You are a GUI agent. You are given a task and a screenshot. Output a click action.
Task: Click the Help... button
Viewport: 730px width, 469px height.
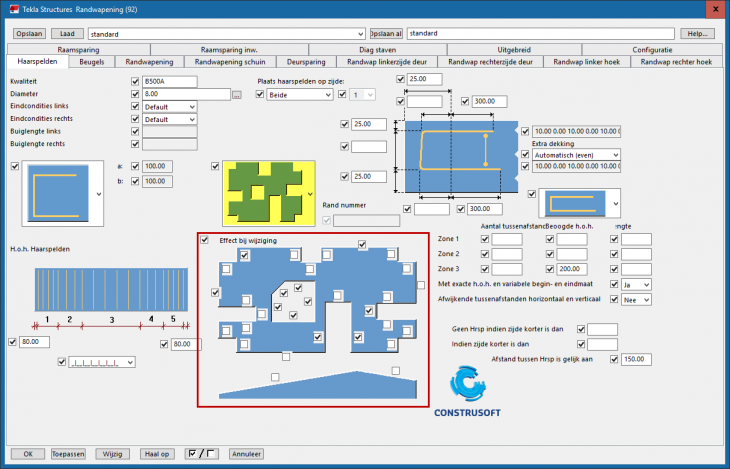[698, 33]
